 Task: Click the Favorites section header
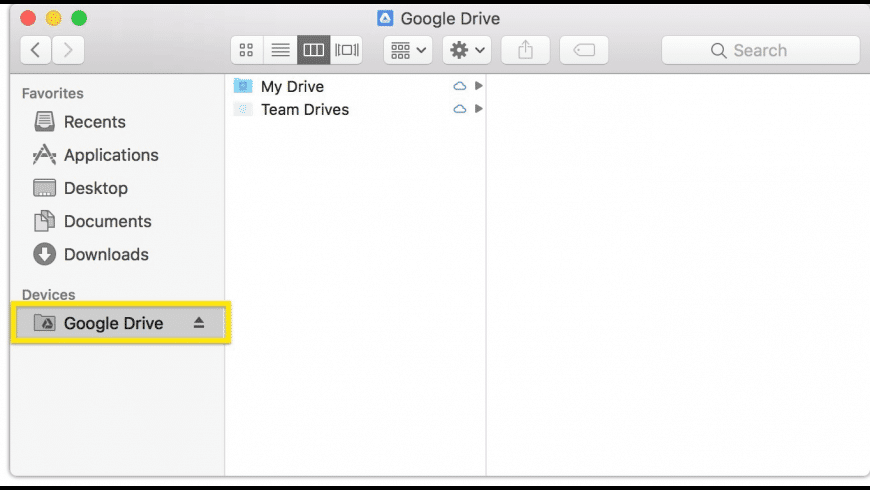point(53,93)
